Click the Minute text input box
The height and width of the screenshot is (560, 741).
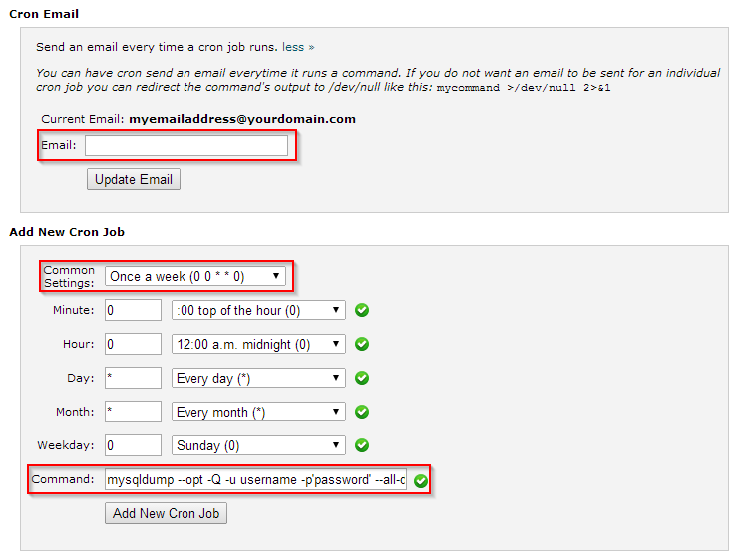[133, 310]
